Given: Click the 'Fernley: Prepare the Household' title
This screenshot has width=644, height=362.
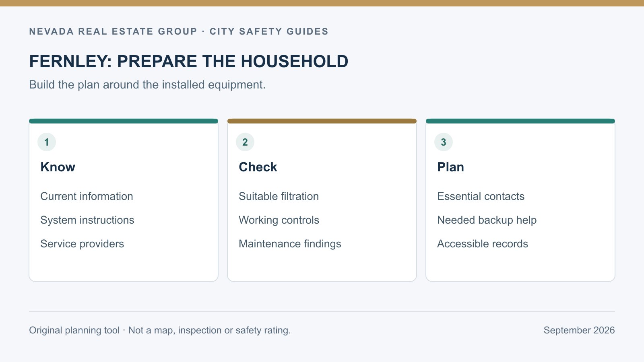Looking at the screenshot, I should [189, 62].
